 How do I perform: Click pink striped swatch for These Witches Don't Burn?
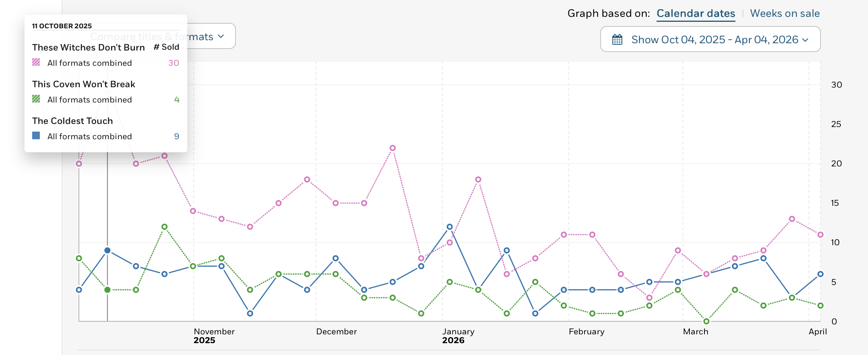pyautogui.click(x=36, y=62)
